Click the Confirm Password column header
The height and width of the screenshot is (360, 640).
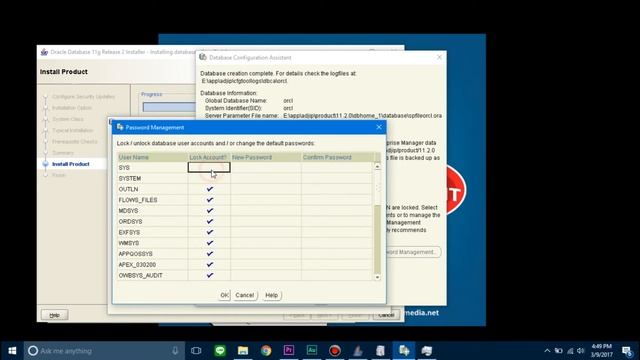[337, 157]
